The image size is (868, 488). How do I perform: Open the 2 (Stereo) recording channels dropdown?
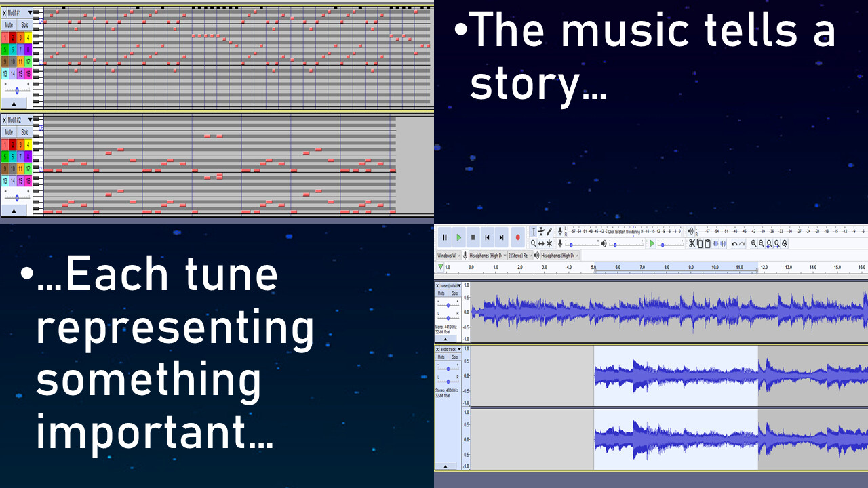[x=519, y=256]
